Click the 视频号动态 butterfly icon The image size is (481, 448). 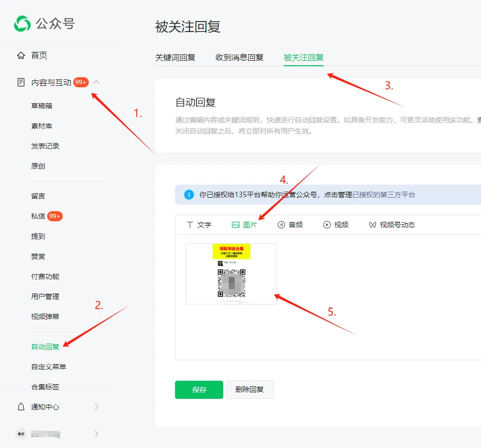coord(372,225)
